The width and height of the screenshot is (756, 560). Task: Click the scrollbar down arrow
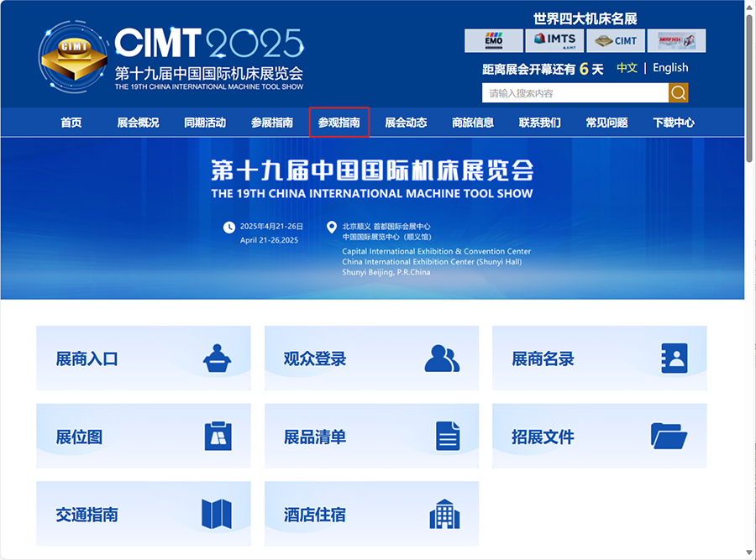pyautogui.click(x=749, y=552)
